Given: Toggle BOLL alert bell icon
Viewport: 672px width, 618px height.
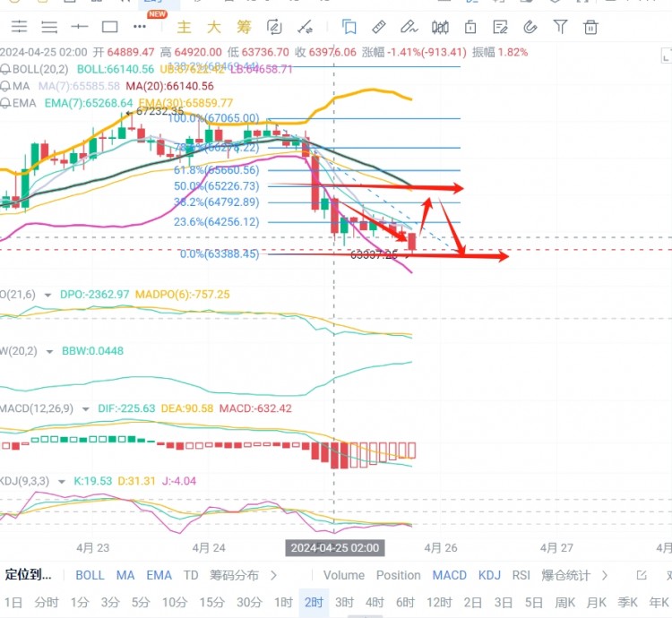Looking at the screenshot, I should tap(5, 69).
